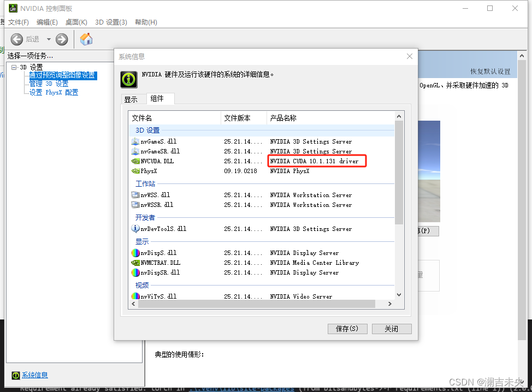Click the nvDispSR.dll file icon
The image size is (532, 392).
pos(135,272)
